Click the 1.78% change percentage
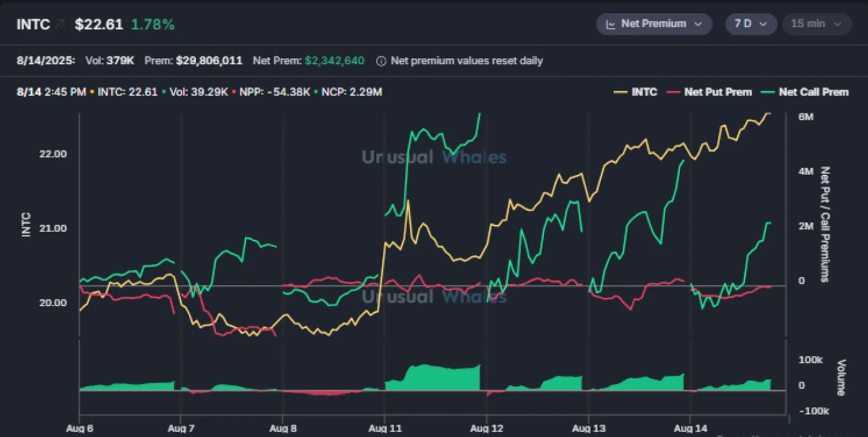Image resolution: width=868 pixels, height=437 pixels. [152, 24]
